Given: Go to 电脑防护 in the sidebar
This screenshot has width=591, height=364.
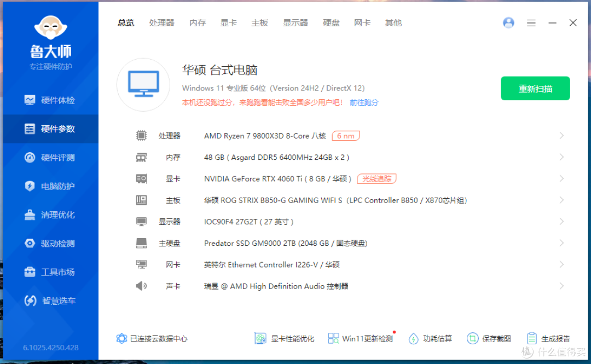Looking at the screenshot, I should coord(50,186).
